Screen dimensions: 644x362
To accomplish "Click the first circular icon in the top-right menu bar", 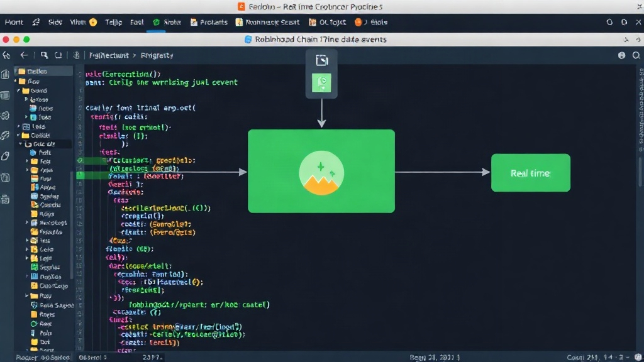I will 609,22.
